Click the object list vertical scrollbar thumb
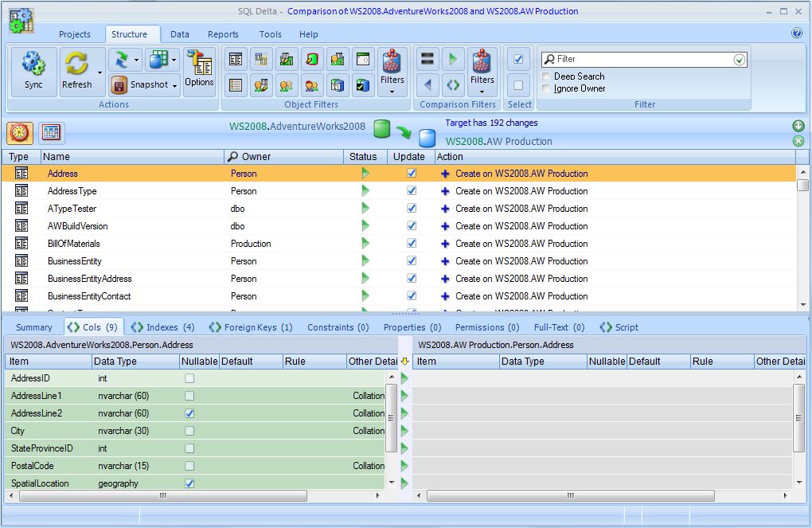 [802, 185]
